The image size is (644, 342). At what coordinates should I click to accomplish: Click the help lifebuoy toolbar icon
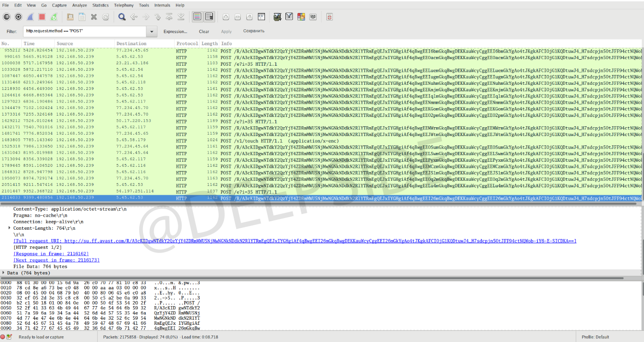coord(330,17)
